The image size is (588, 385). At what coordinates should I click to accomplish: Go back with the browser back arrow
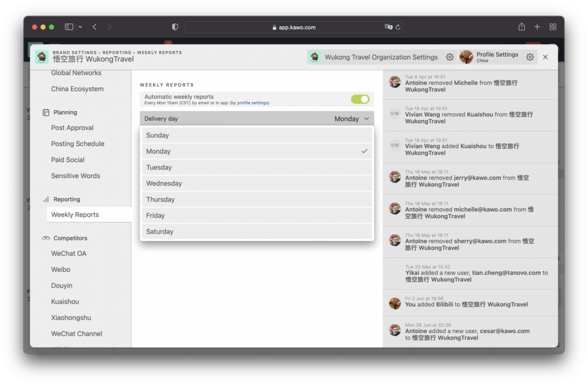pos(95,27)
